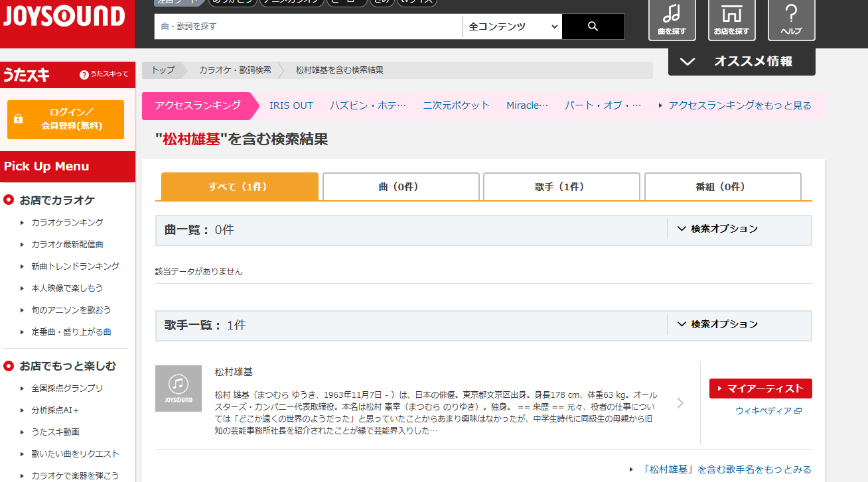Expand 検索オプション in 歌手一覧 section
The width and height of the screenshot is (868, 482).
pyautogui.click(x=717, y=324)
